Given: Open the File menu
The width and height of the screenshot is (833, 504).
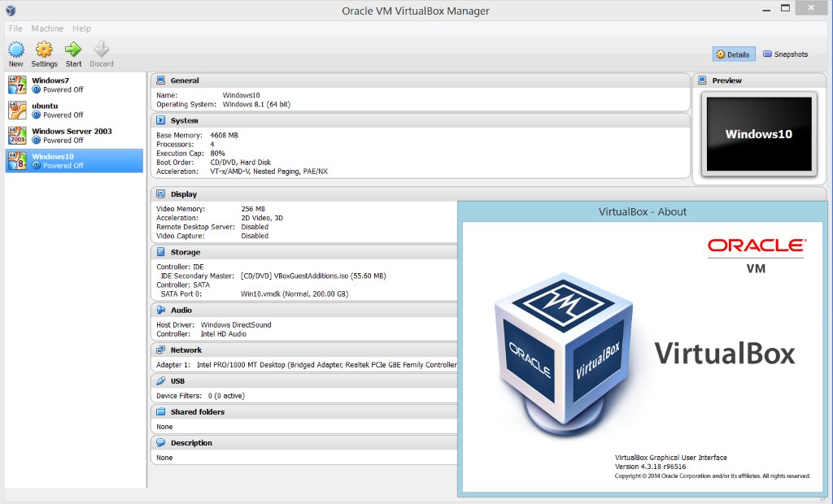Looking at the screenshot, I should [15, 28].
